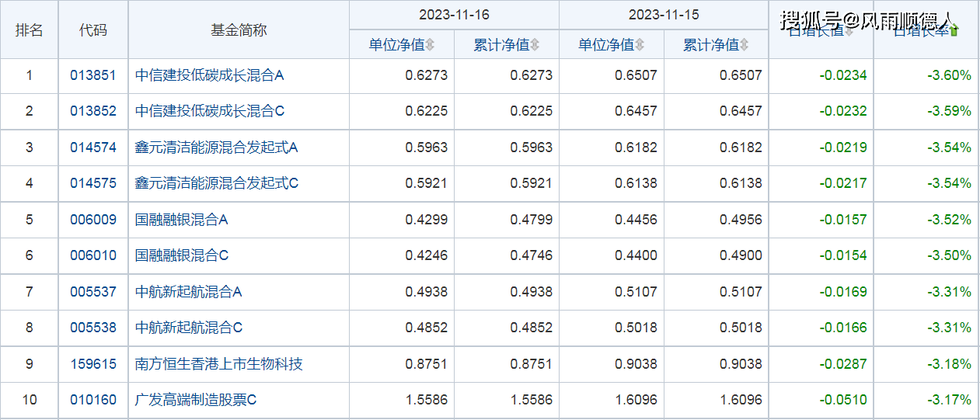Screen dimensions: 980x420
Task: Open 国融融银混合A fund page
Action: click(x=182, y=220)
